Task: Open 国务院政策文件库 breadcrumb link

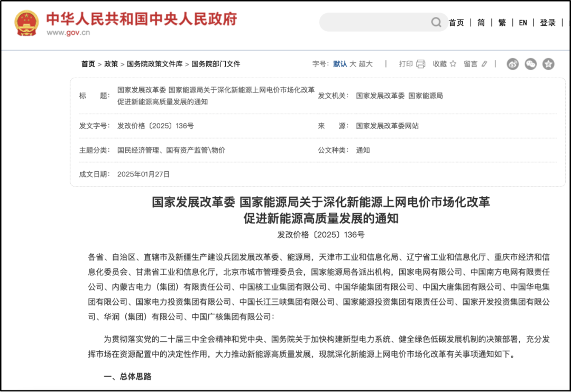Action: point(154,64)
